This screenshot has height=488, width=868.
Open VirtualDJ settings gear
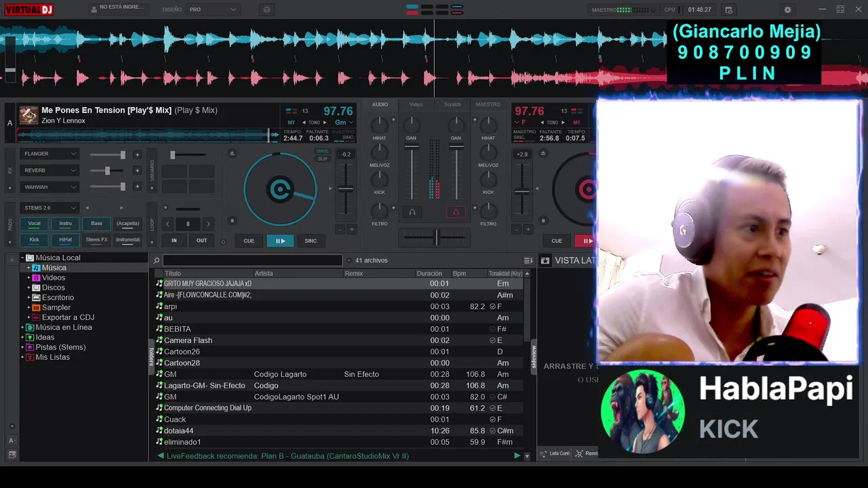(787, 9)
